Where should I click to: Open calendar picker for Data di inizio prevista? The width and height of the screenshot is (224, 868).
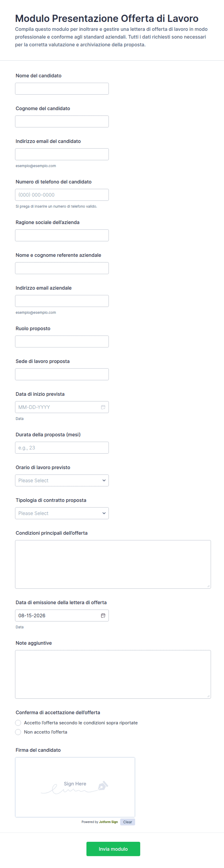click(103, 407)
